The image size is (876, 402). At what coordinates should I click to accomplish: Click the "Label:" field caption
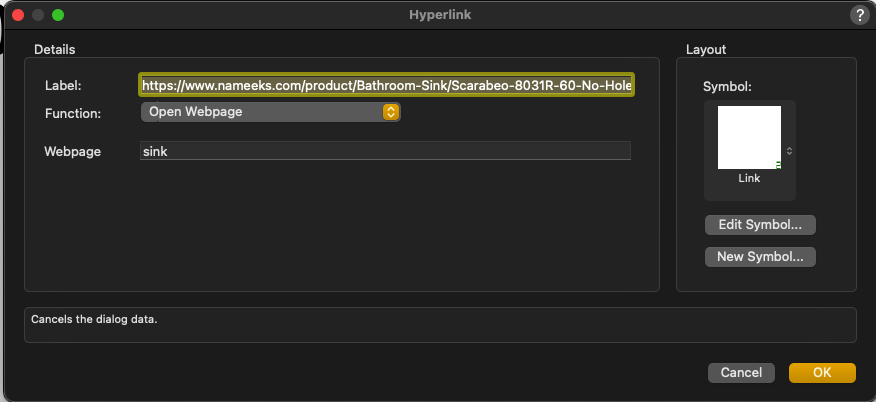[x=63, y=85]
